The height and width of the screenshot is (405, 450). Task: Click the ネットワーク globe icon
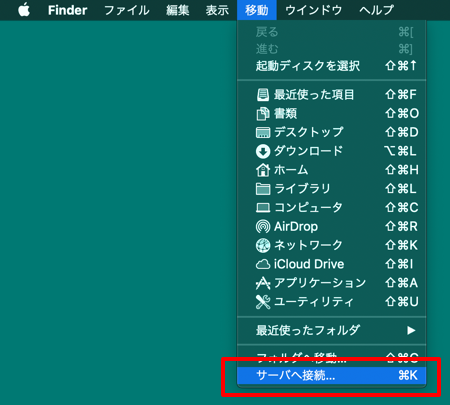[x=263, y=245]
